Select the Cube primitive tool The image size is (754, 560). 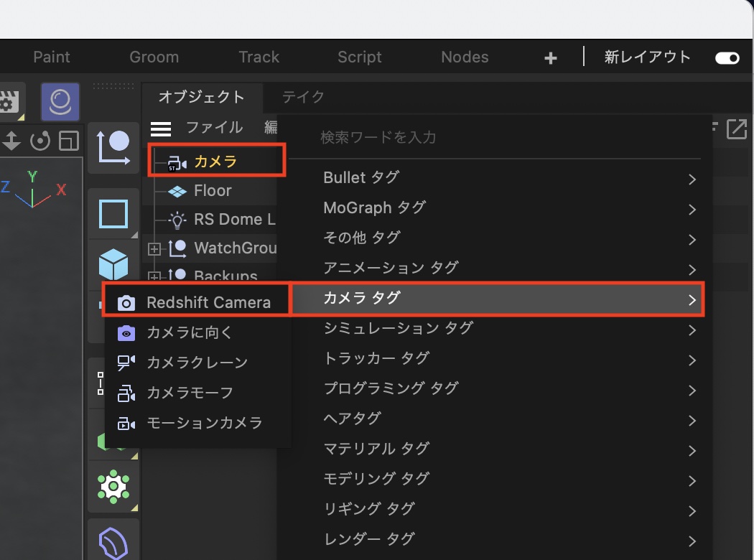[113, 264]
